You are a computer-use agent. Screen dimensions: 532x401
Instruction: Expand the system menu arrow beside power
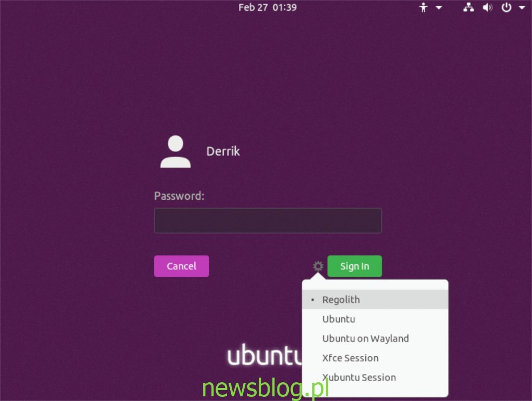click(522, 7)
